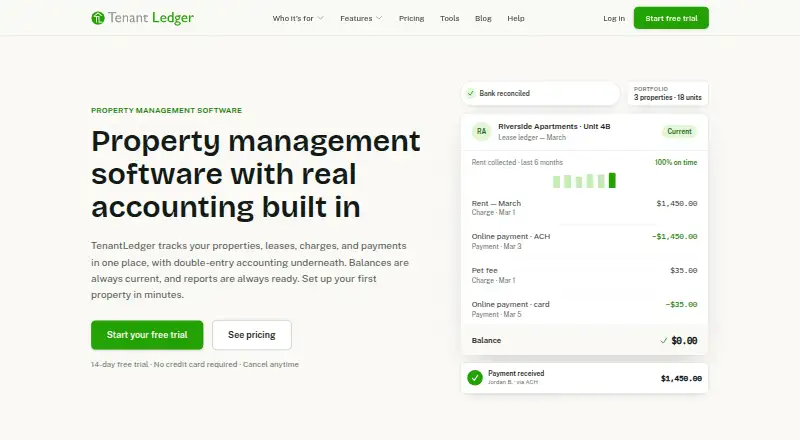Click the 14-day free trial note
Screen dimensions: 800x440
pos(195,364)
